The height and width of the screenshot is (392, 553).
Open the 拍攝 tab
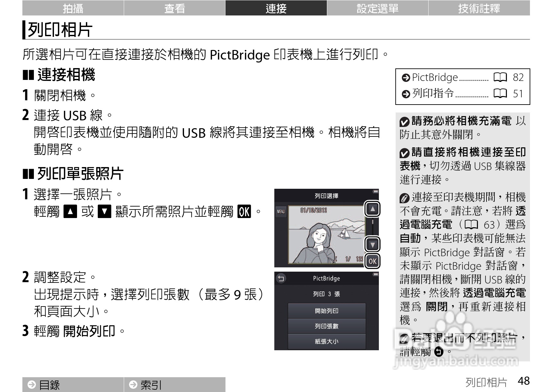click(73, 8)
